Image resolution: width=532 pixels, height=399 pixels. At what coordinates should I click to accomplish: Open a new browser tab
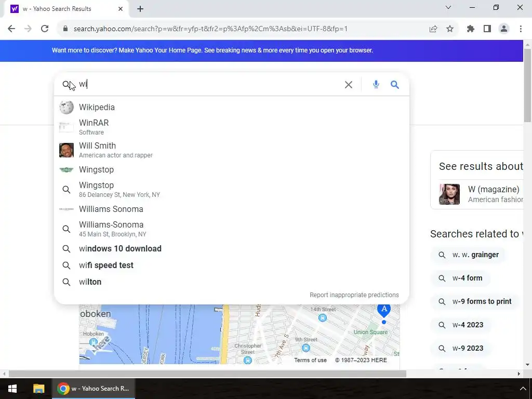coord(140,9)
